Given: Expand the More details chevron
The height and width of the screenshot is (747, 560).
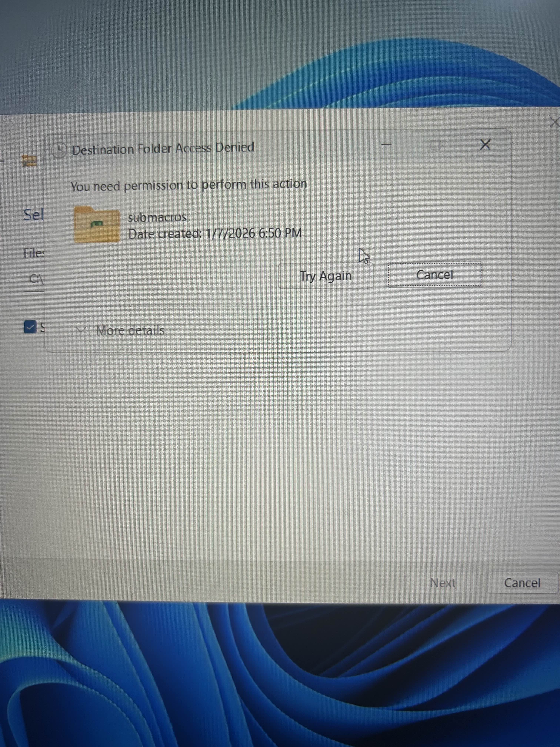Looking at the screenshot, I should pos(81,330).
